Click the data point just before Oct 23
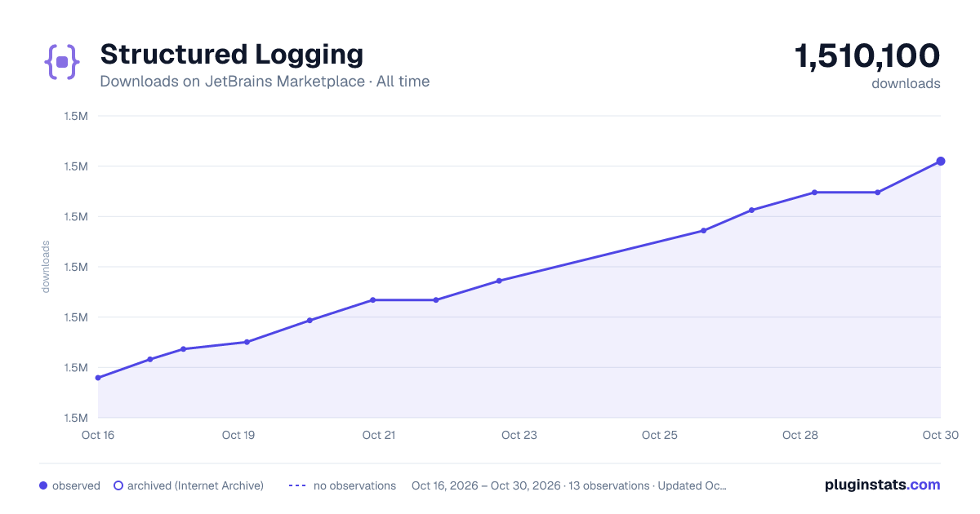Image resolution: width=980 pixels, height=514 pixels. [499, 281]
